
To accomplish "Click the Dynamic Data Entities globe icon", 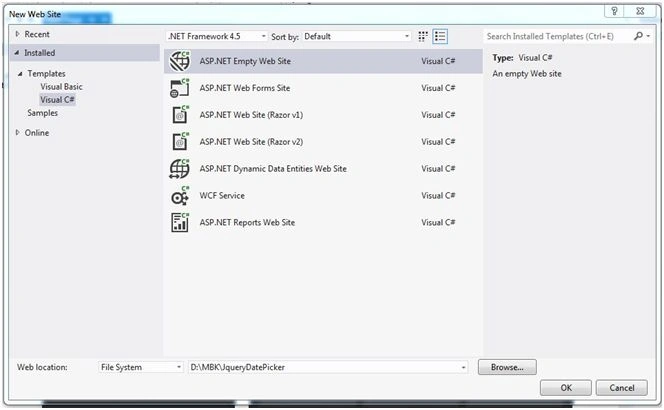I will (x=180, y=169).
